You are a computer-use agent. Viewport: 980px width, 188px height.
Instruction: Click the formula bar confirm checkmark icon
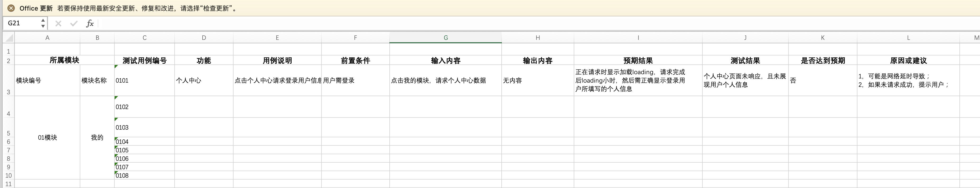[x=74, y=23]
